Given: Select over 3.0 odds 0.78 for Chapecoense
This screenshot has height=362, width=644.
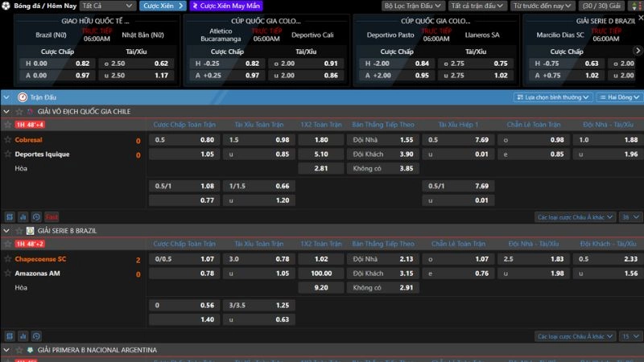Looking at the screenshot, I should click(259, 259).
